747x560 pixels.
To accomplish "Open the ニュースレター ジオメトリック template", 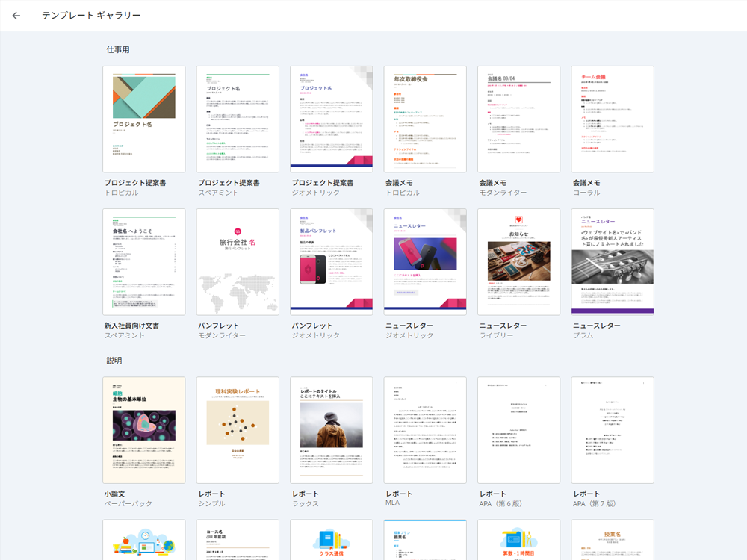I will 425,262.
